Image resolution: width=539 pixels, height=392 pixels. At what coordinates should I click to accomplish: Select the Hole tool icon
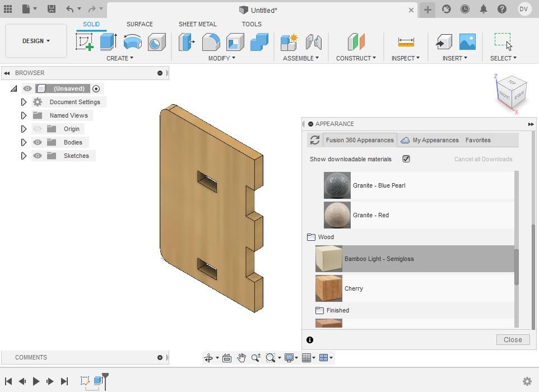(157, 42)
